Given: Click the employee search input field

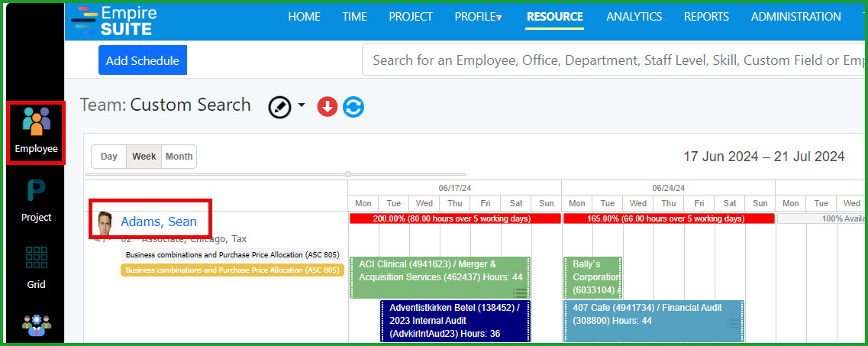Looking at the screenshot, I should click(x=615, y=60).
